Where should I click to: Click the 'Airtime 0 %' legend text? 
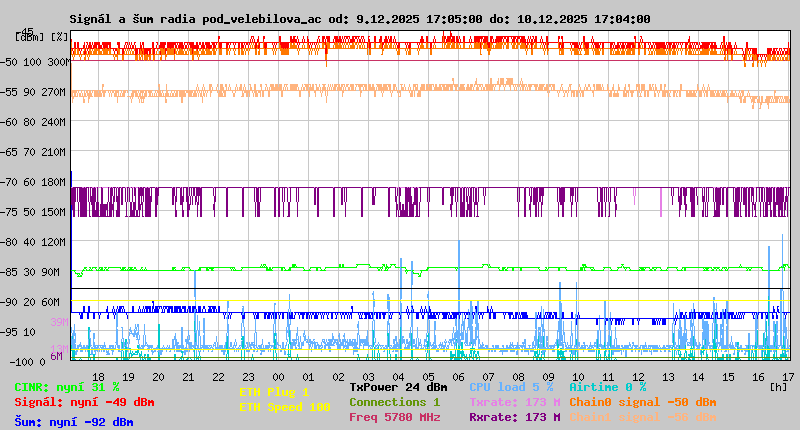607,387
